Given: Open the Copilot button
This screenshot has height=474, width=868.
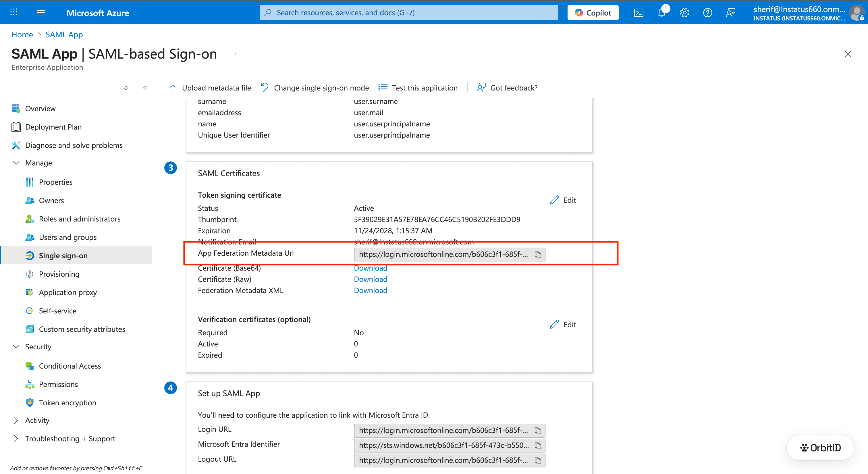Looking at the screenshot, I should (593, 13).
